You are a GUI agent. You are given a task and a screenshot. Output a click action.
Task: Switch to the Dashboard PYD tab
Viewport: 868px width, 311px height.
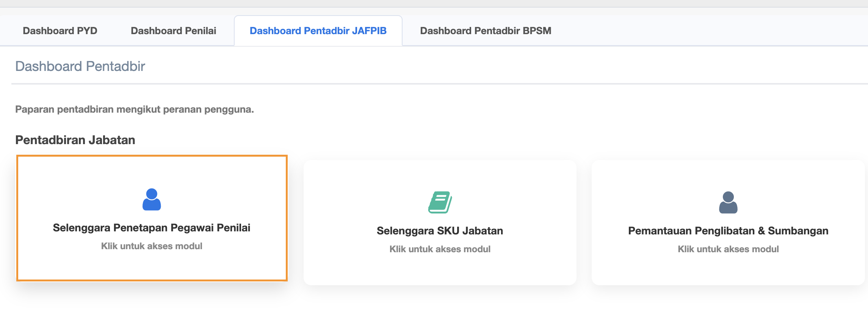pos(60,31)
